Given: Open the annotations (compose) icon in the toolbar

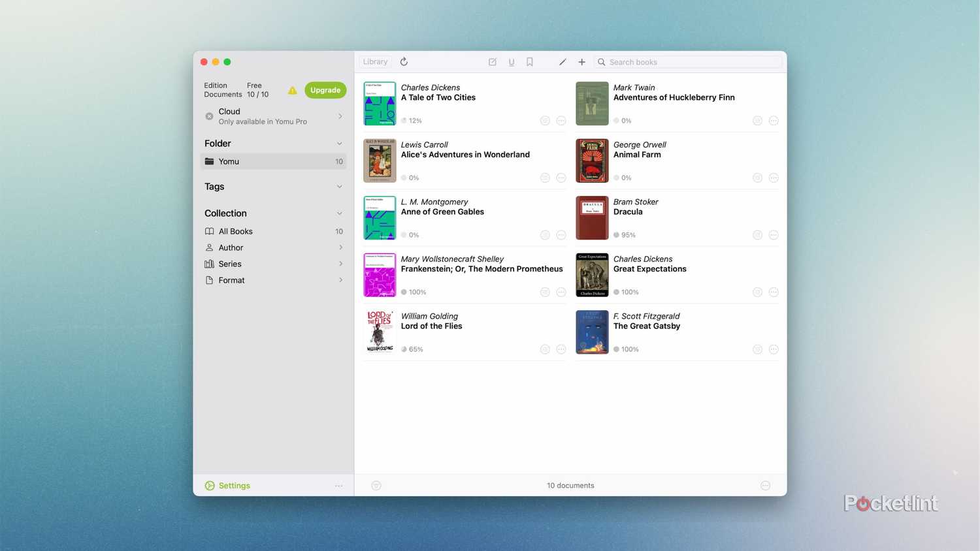Looking at the screenshot, I should pyautogui.click(x=492, y=61).
